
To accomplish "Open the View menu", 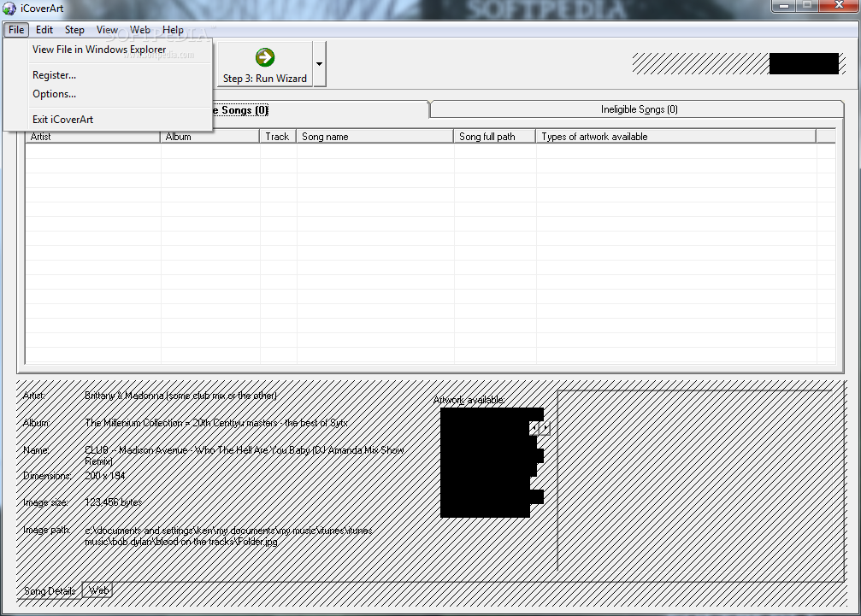I will (107, 30).
